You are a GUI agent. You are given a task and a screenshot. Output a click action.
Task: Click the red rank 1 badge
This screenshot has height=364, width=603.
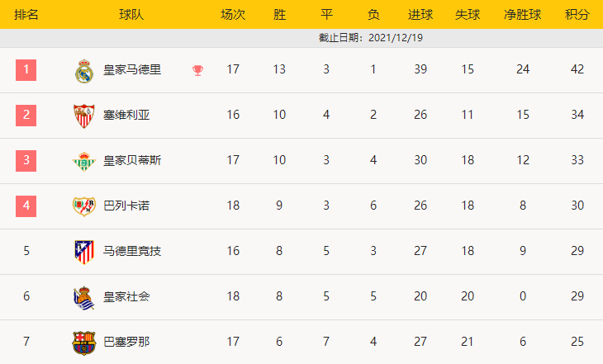coord(26,70)
